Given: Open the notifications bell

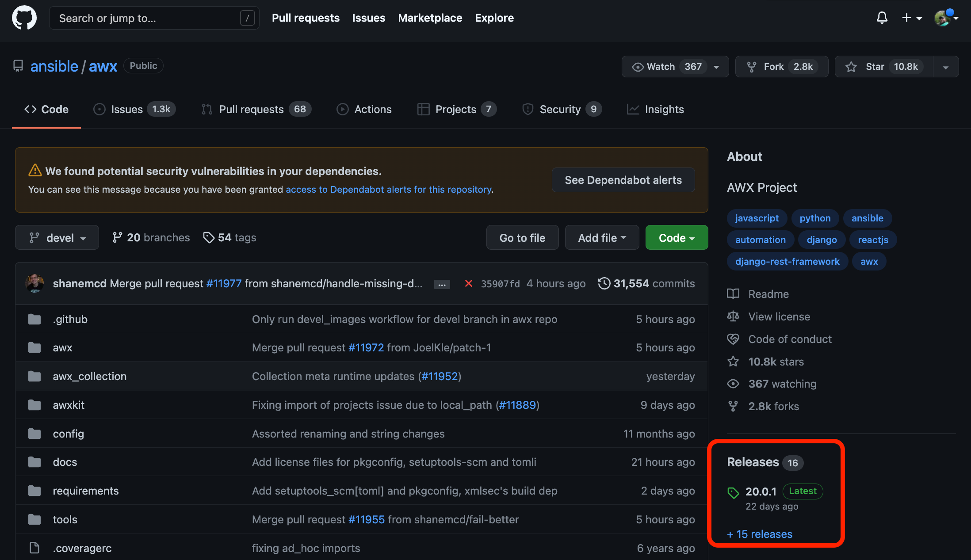Looking at the screenshot, I should pos(882,18).
